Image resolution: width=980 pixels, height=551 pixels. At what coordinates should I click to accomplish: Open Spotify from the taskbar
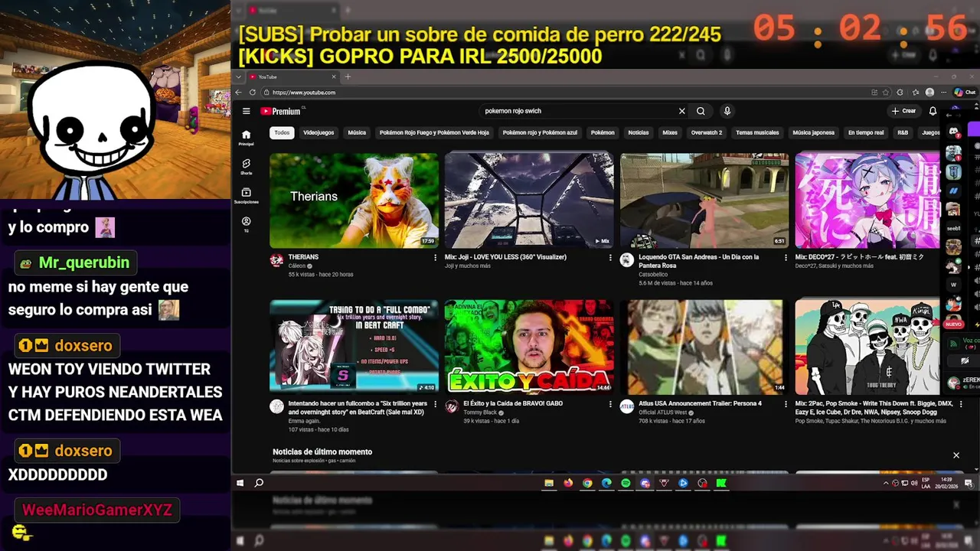point(626,483)
